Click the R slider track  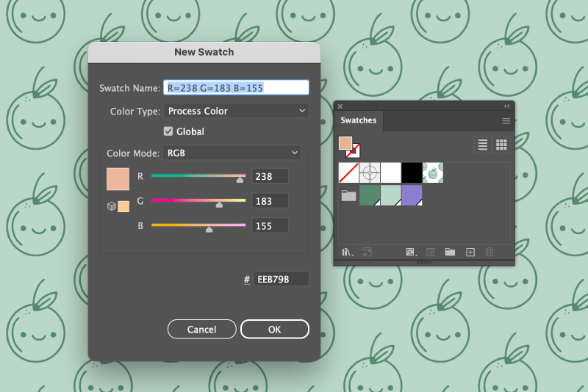(198, 175)
